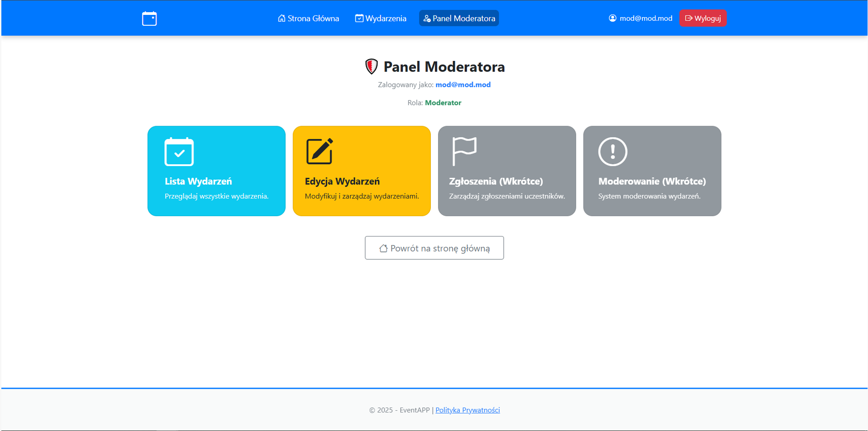Open the Wydarzenia navigation item
Screen dimensions: 868x431
tap(381, 18)
